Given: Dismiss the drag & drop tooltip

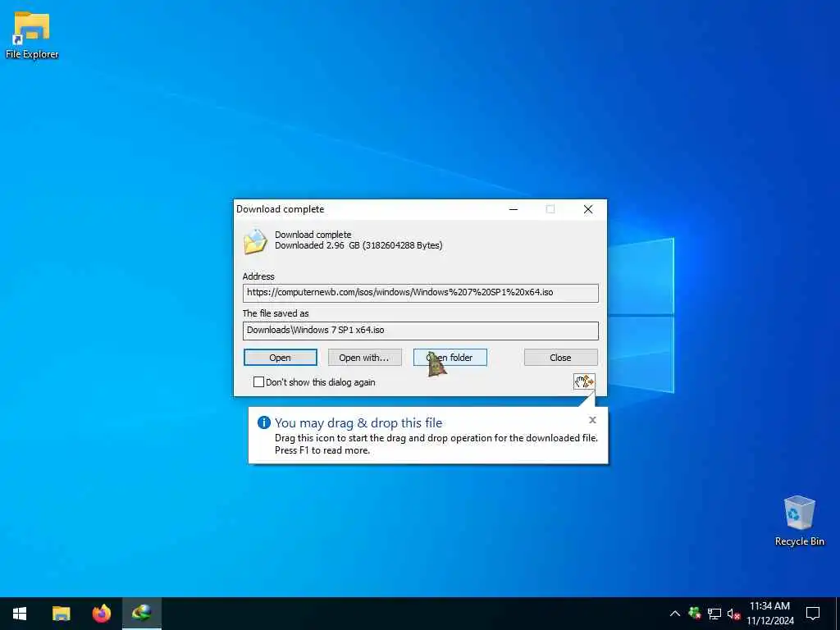Looking at the screenshot, I should 592,420.
